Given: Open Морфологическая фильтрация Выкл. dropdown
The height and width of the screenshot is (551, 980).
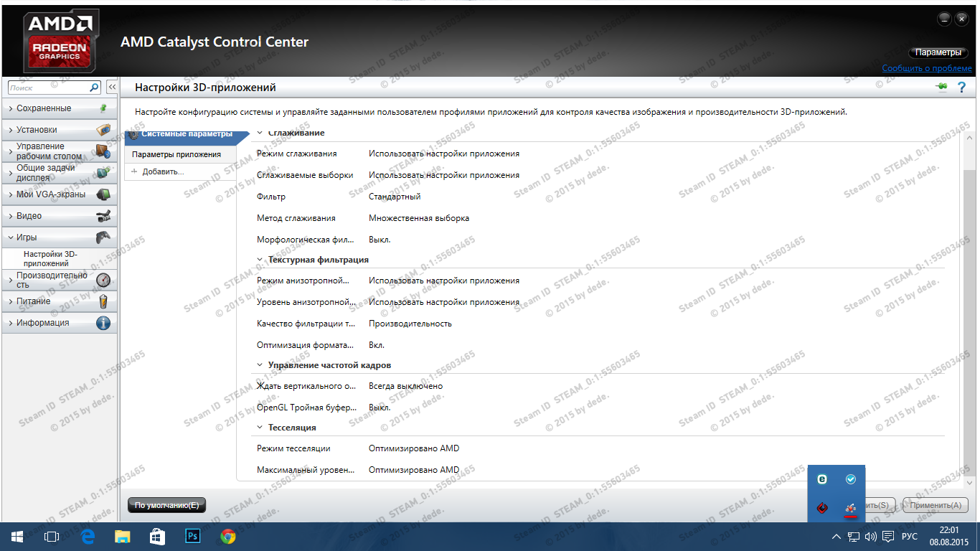Looking at the screenshot, I should (x=380, y=240).
